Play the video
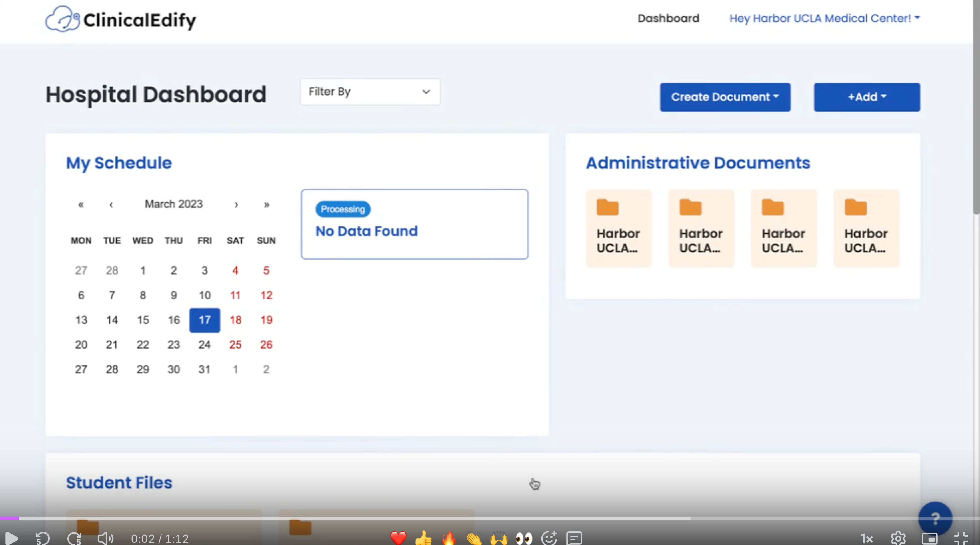Viewport: 980px width, 545px height. [x=11, y=538]
